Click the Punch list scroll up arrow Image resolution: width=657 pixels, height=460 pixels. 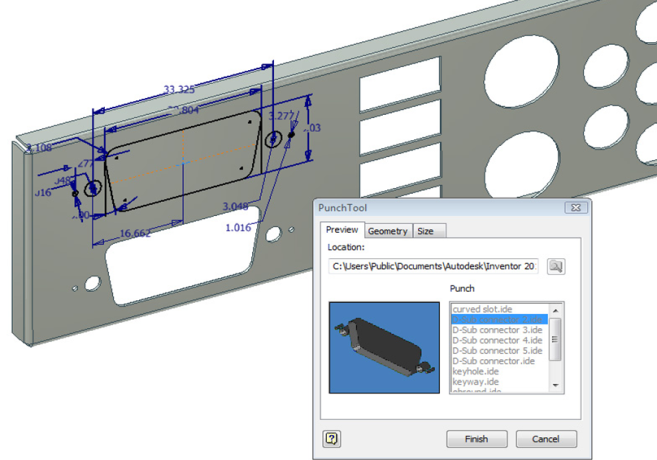click(556, 310)
